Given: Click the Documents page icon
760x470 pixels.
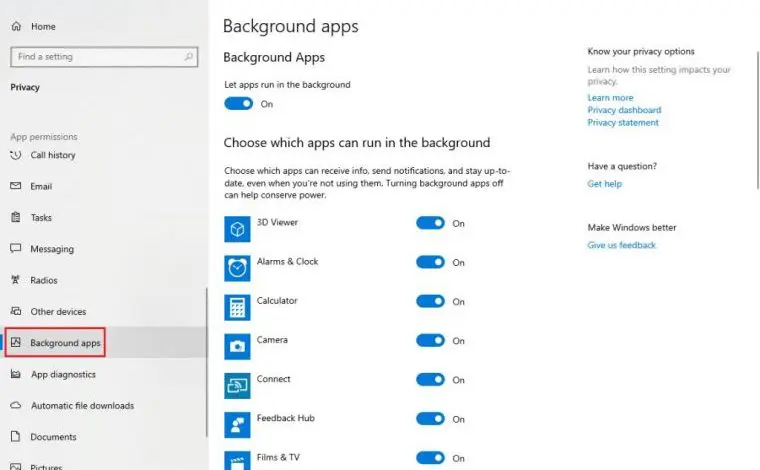Looking at the screenshot, I should click(x=16, y=437).
